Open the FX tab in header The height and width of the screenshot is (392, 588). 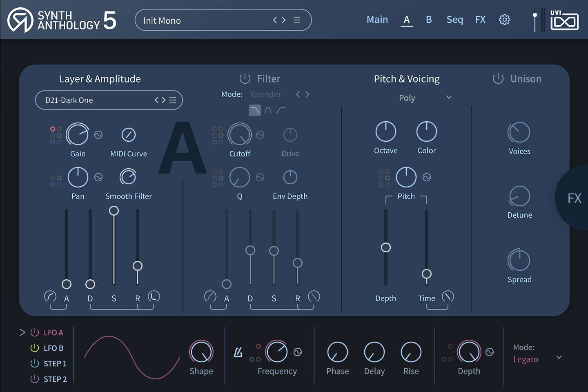(x=480, y=20)
